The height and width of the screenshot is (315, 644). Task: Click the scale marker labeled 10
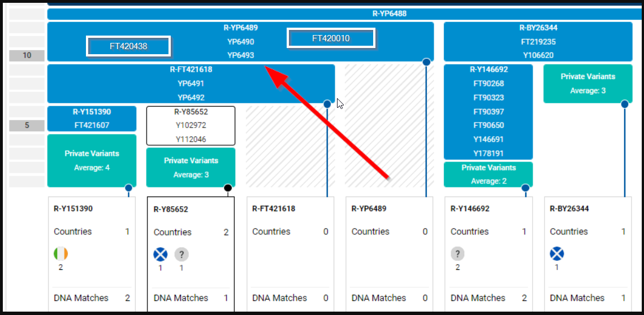pos(27,55)
